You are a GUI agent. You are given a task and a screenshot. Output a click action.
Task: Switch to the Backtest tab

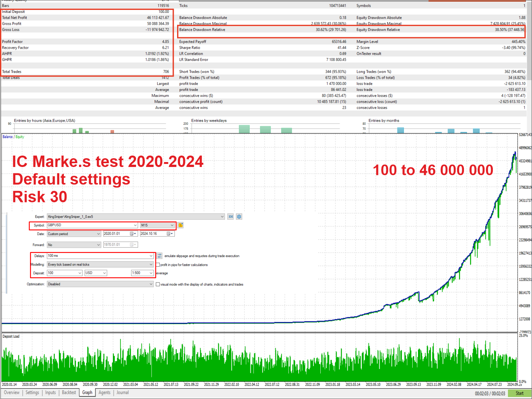[x=69, y=393]
